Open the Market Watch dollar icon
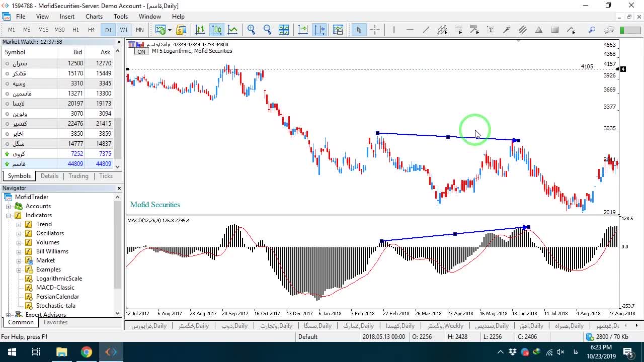Screen dimensions: 644x362 (x=181, y=30)
